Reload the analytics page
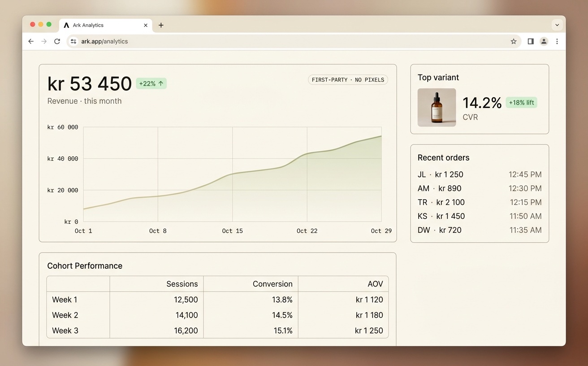 point(57,41)
